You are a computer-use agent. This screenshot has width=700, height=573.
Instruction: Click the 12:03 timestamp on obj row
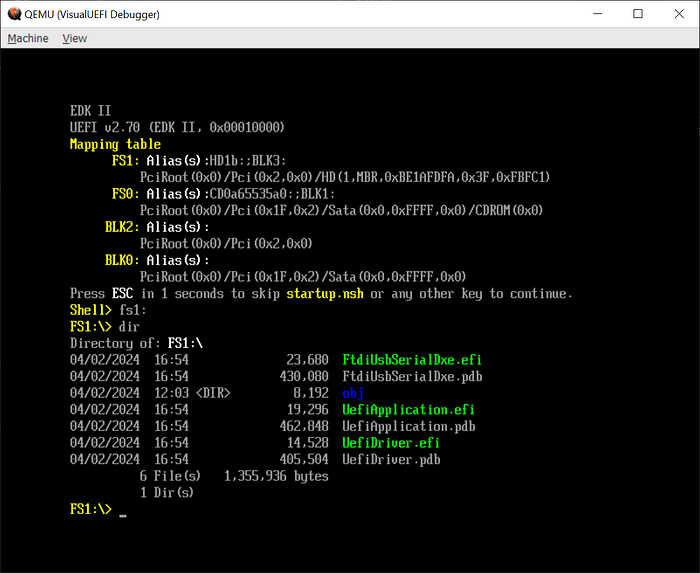pyautogui.click(x=171, y=393)
